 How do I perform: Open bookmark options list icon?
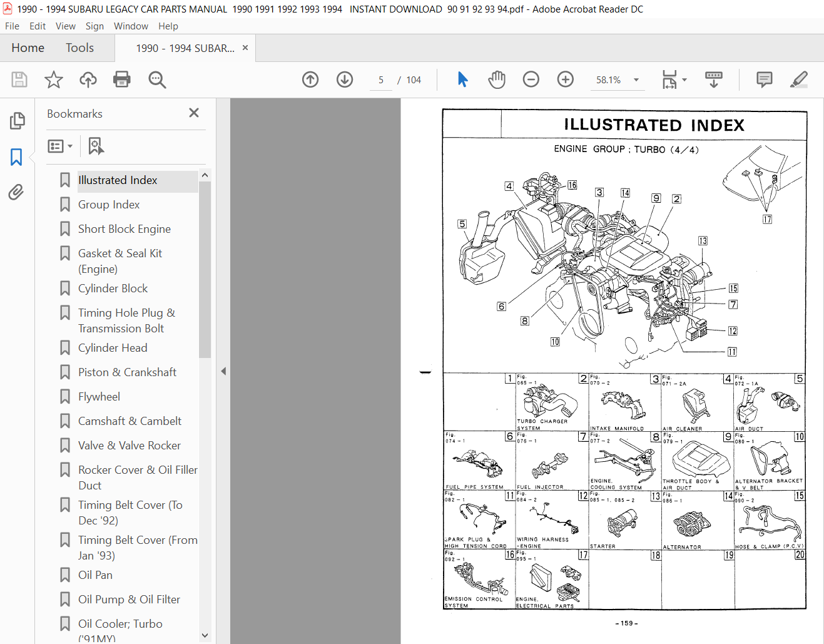tap(60, 146)
